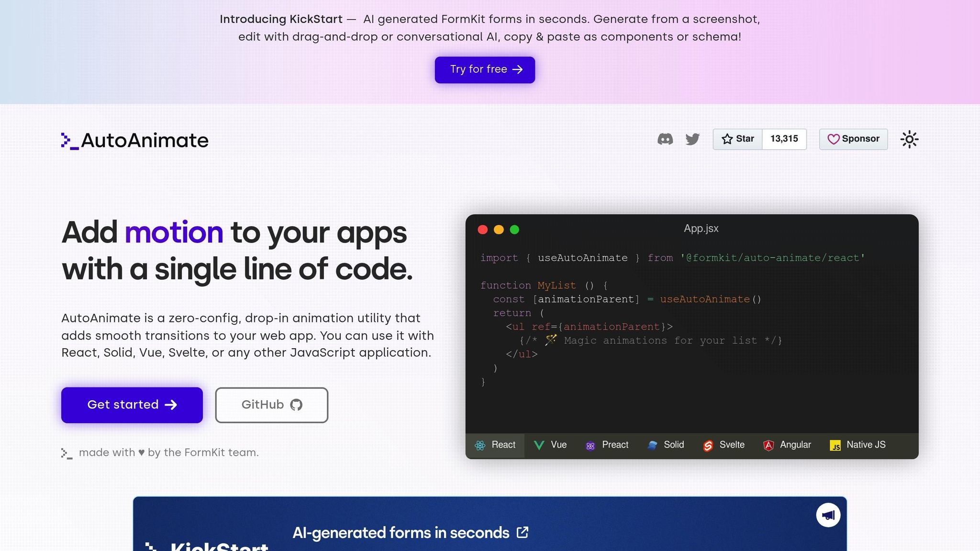Click the Get started button
Viewport: 980px width, 551px height.
coord(132,405)
